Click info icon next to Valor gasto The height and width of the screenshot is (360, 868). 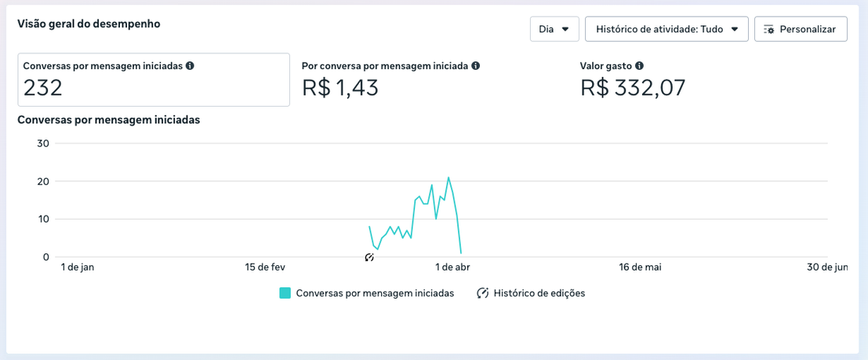pyautogui.click(x=639, y=65)
